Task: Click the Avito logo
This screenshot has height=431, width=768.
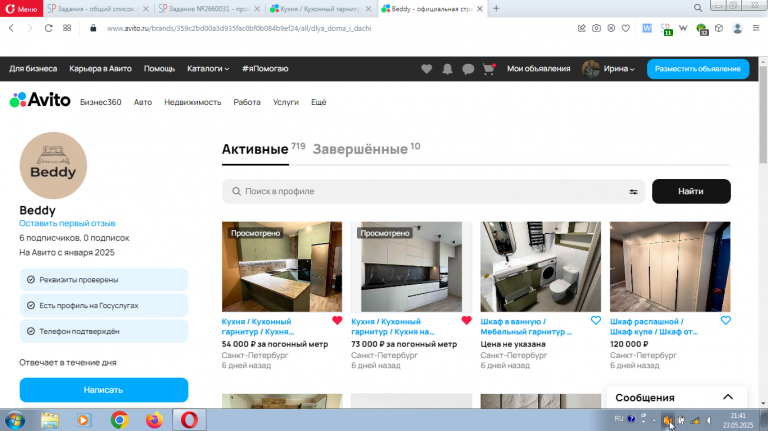Action: point(40,100)
